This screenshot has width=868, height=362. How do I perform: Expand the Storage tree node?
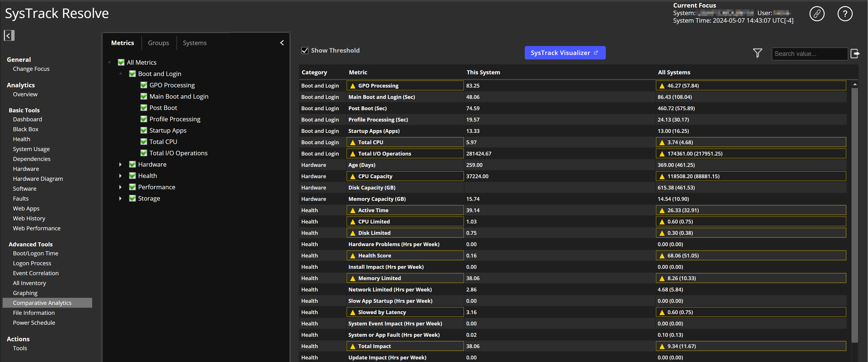120,198
